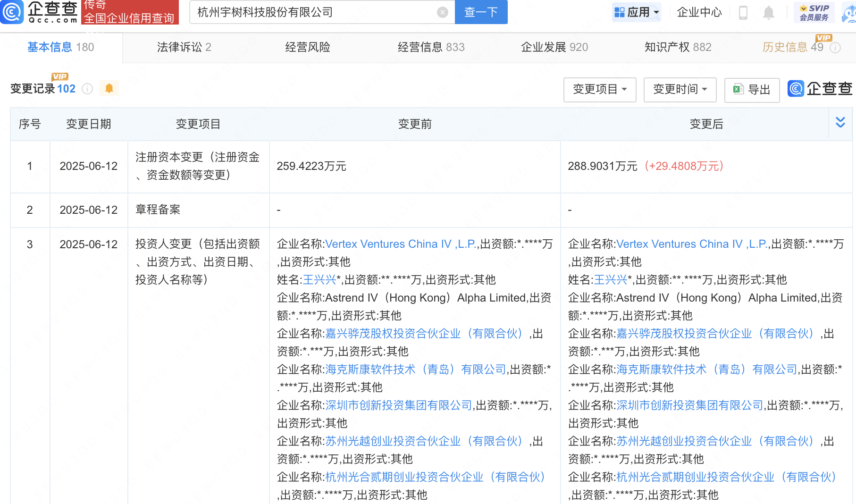Select 章程备案 change item in row 2
This screenshot has width=856, height=504.
pos(158,210)
